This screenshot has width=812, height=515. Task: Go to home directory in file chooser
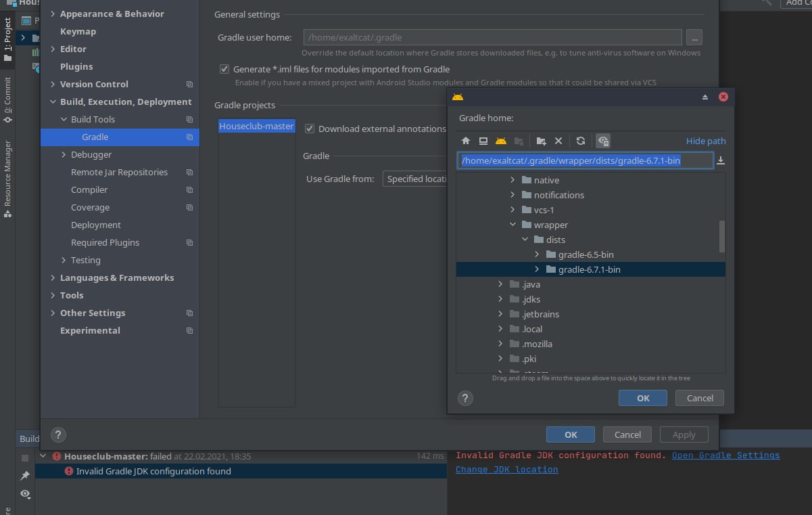click(465, 141)
